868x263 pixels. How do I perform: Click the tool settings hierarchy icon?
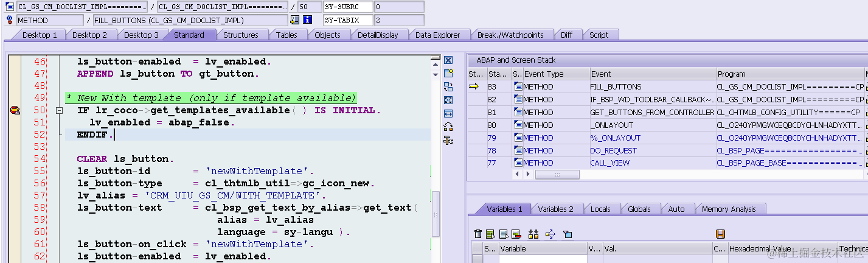[448, 140]
